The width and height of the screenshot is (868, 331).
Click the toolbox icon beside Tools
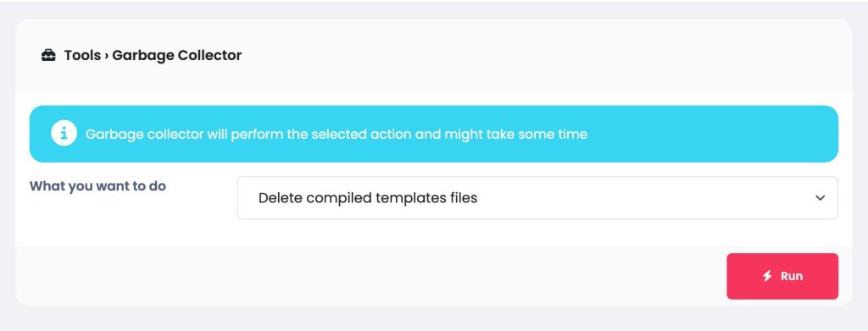click(48, 56)
